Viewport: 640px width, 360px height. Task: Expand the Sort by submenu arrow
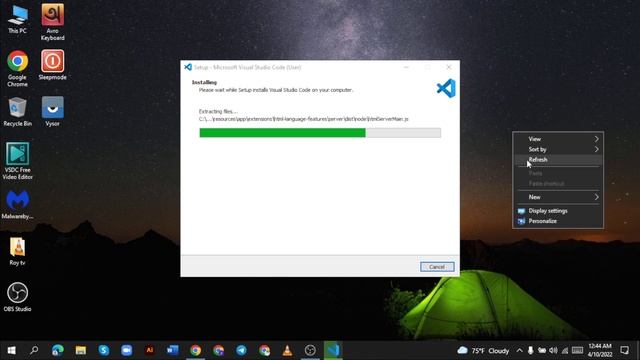tap(596, 149)
